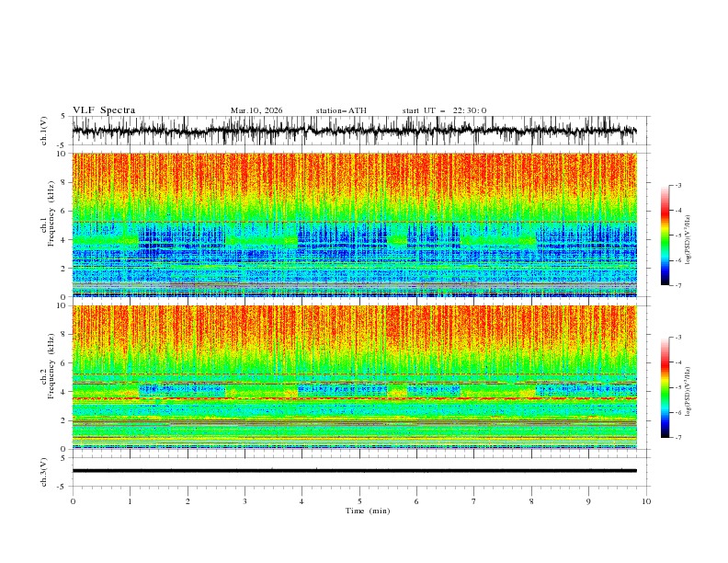The height and width of the screenshot is (563, 728).
Task: Select the start UT 22:30:0 text
Action: coord(444,110)
